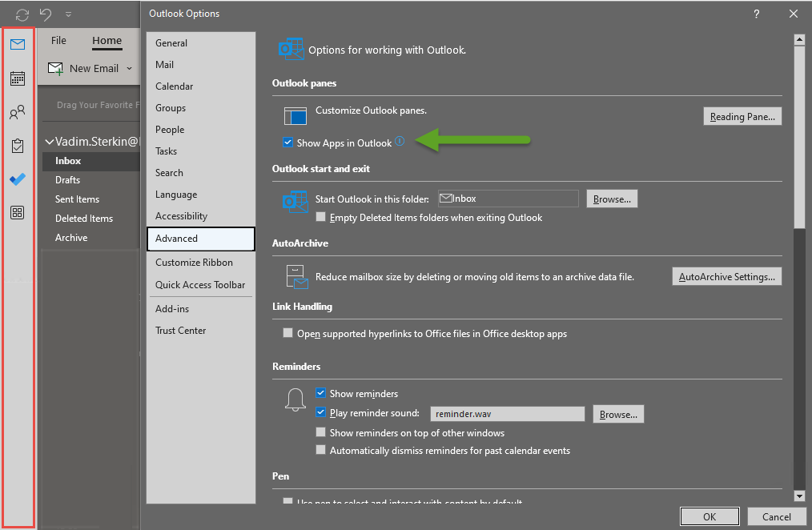The image size is (812, 530).
Task: Enable Show reminders on top of other windows
Action: [x=320, y=432]
